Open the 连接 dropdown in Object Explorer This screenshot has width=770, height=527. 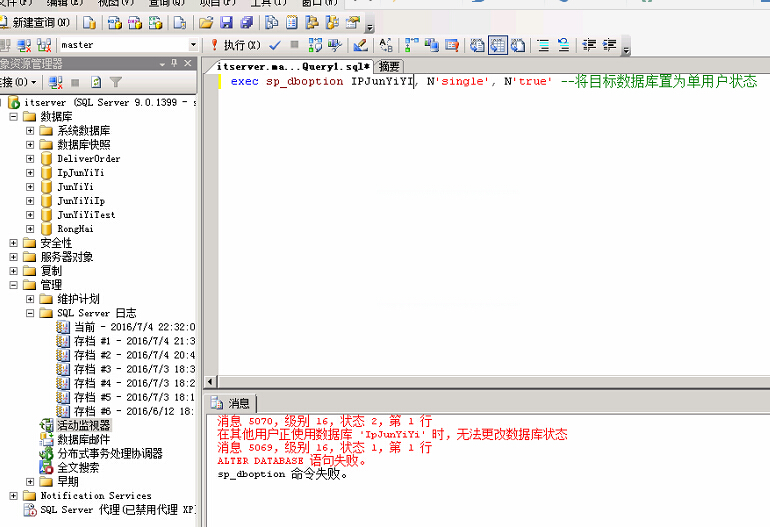pyautogui.click(x=20, y=82)
